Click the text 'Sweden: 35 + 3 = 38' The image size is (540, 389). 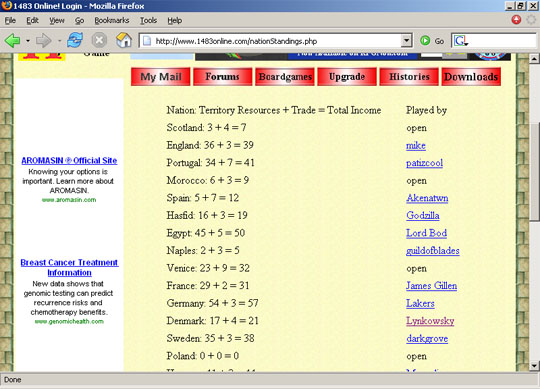210,338
